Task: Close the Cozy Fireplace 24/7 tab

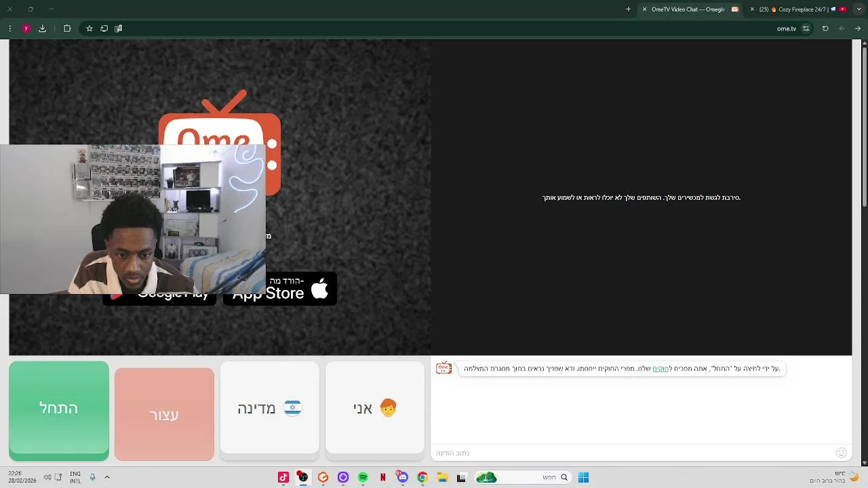Action: [752, 9]
